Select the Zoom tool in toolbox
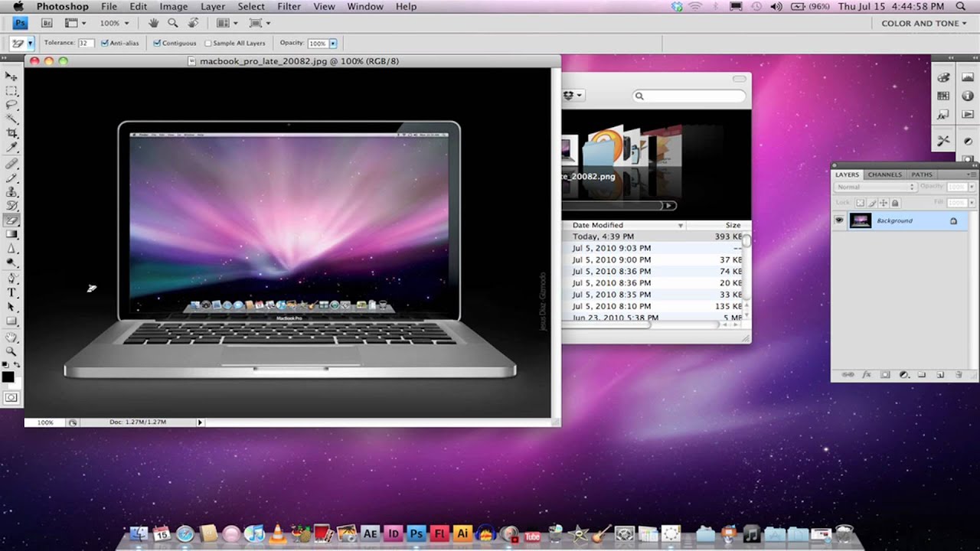Viewport: 980px width, 551px height. tap(11, 351)
